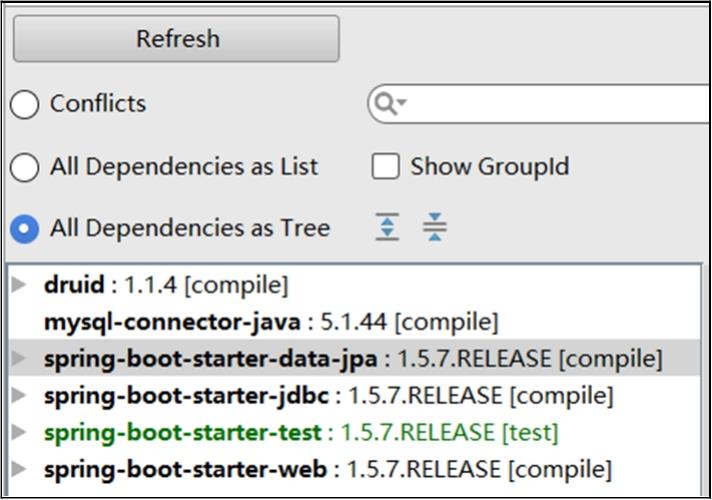The image size is (712, 500).
Task: Select All Dependencies as Tree option
Action: pos(25,229)
